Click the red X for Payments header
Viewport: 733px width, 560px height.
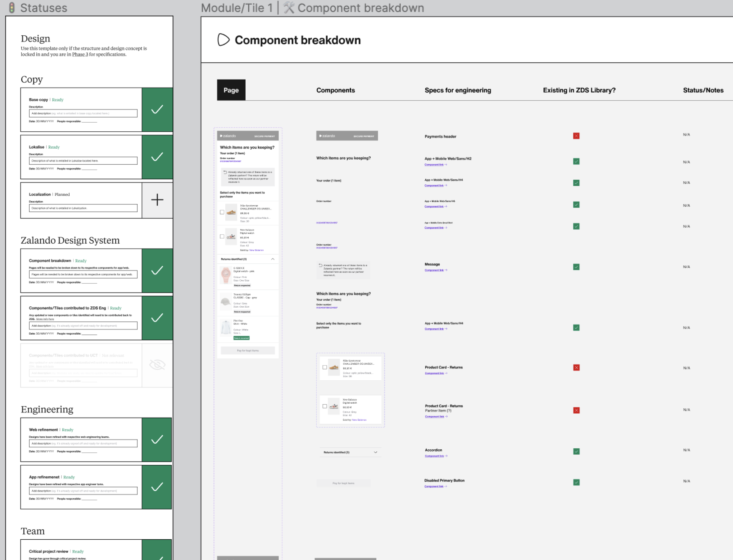tap(576, 136)
